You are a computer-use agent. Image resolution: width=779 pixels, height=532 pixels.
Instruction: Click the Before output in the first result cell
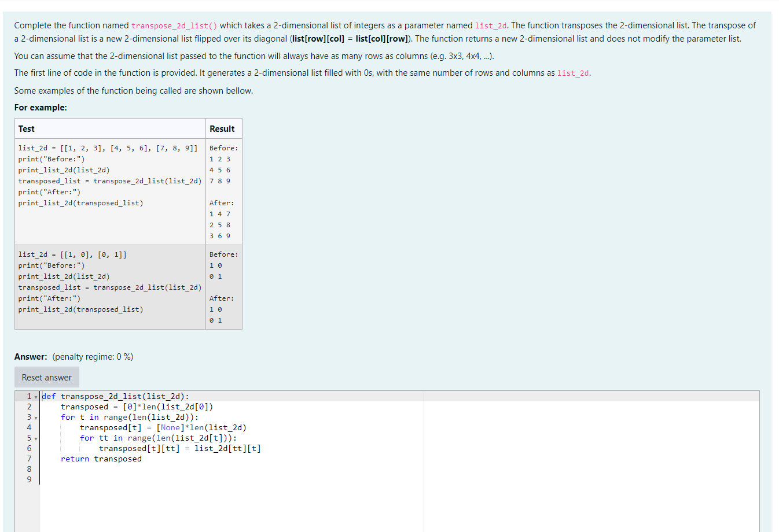[223, 147]
